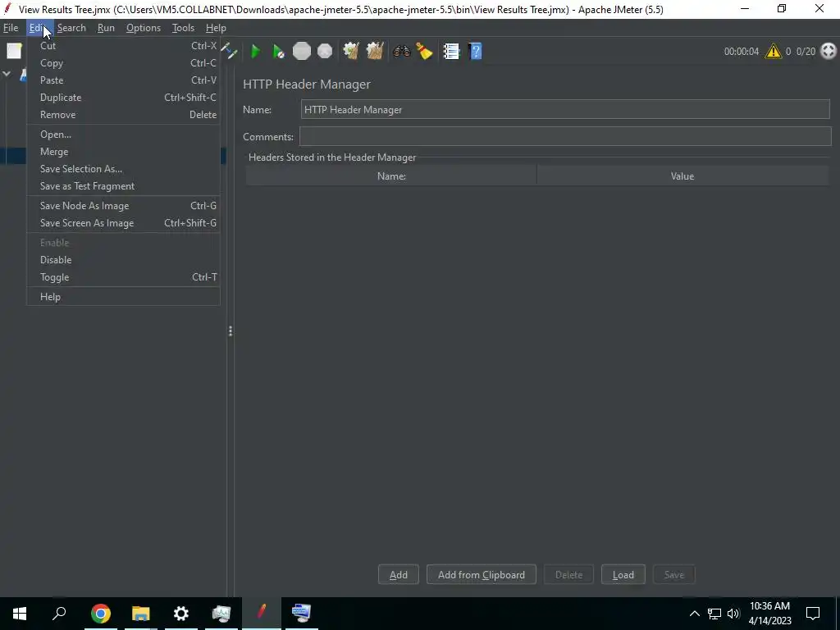
Task: Open the Options menu
Action: (143, 28)
